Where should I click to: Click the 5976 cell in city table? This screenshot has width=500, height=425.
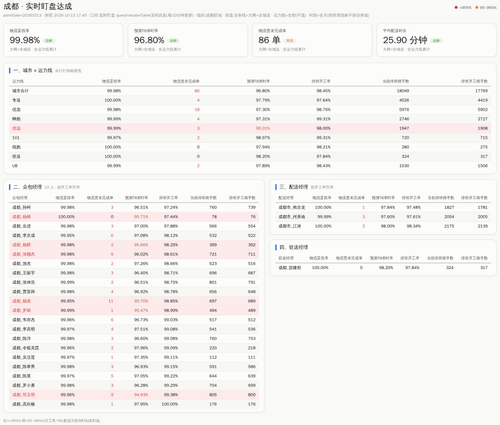[x=404, y=109]
